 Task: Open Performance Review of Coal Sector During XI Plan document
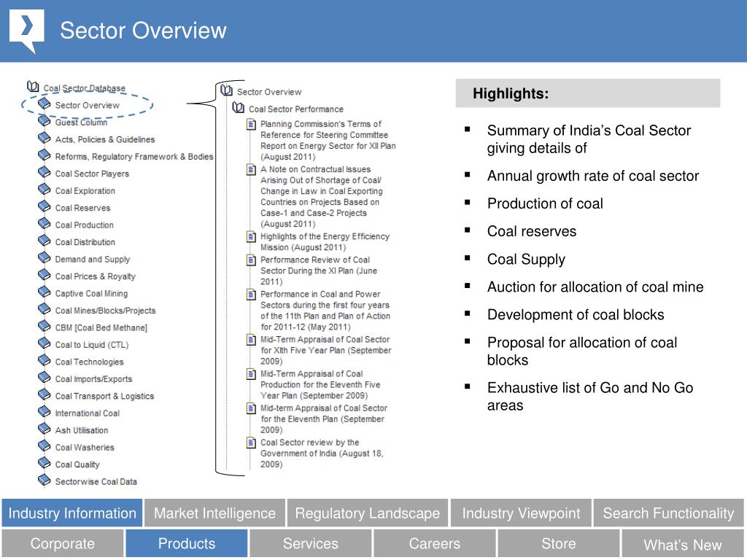pyautogui.click(x=319, y=271)
